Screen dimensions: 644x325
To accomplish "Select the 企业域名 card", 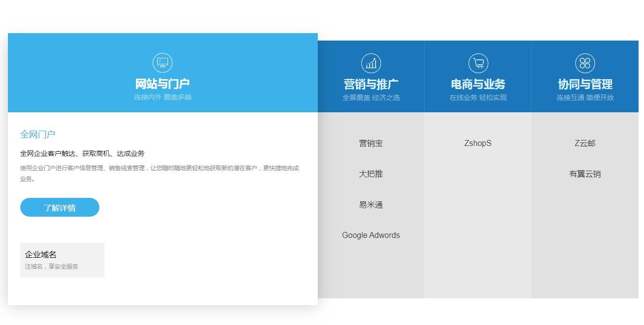I will click(x=62, y=260).
